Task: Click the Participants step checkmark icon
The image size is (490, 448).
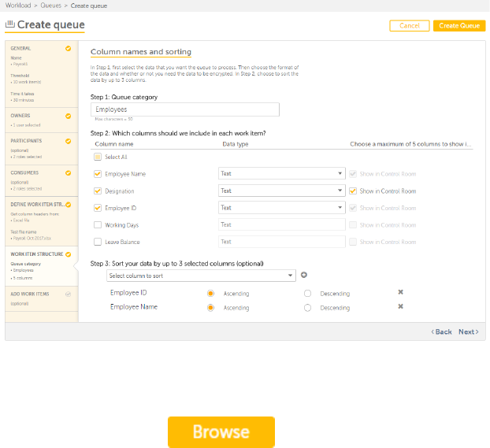Action: pyautogui.click(x=69, y=141)
